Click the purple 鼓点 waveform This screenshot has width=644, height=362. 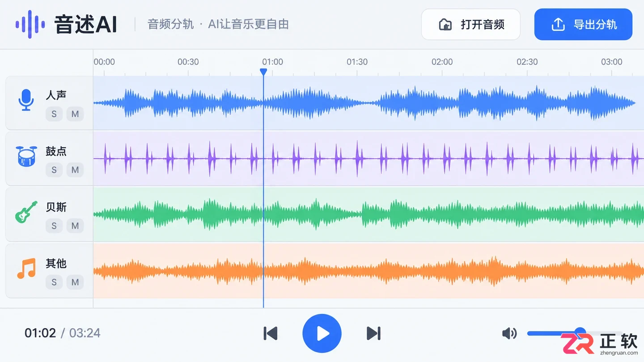pos(369,159)
